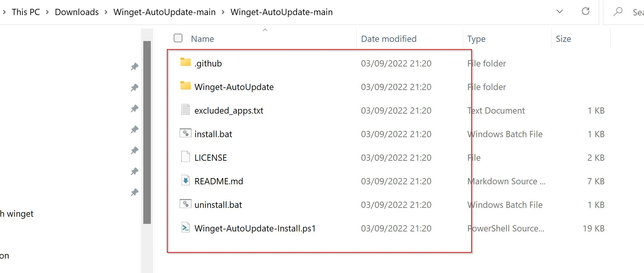Expand chevron after This PC breadcrumb
This screenshot has height=273, width=644.
pos(47,12)
